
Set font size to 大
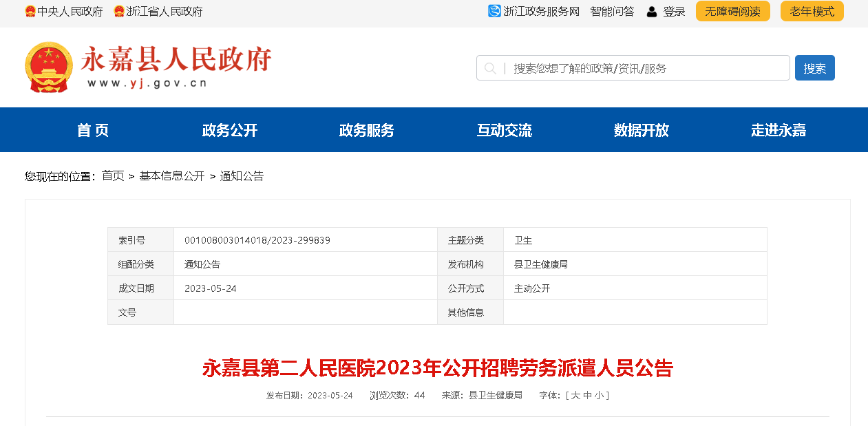click(x=575, y=395)
